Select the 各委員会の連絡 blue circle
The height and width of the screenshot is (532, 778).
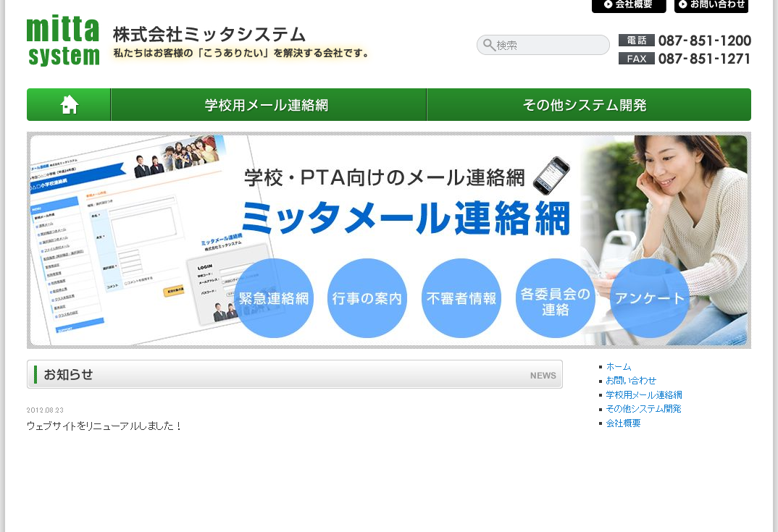pyautogui.click(x=555, y=297)
